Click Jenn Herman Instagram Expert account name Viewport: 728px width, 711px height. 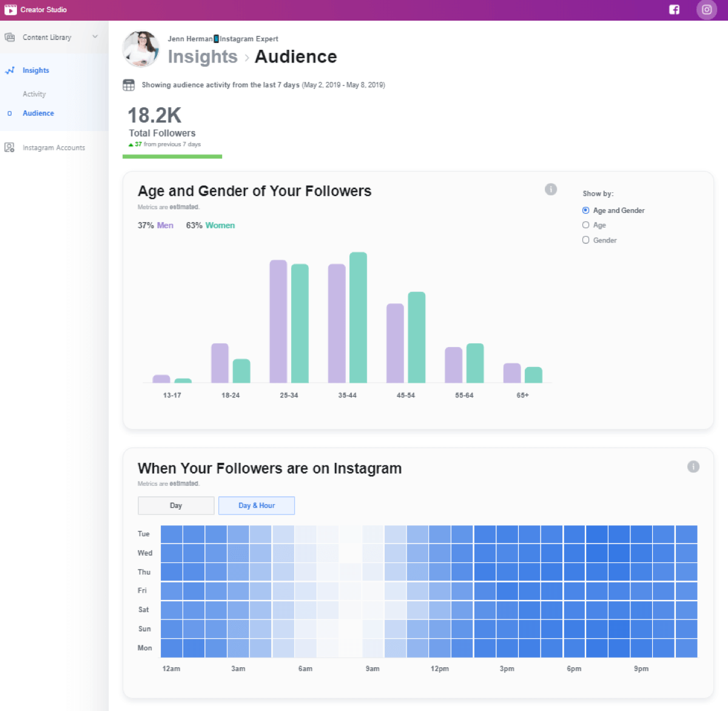click(223, 39)
